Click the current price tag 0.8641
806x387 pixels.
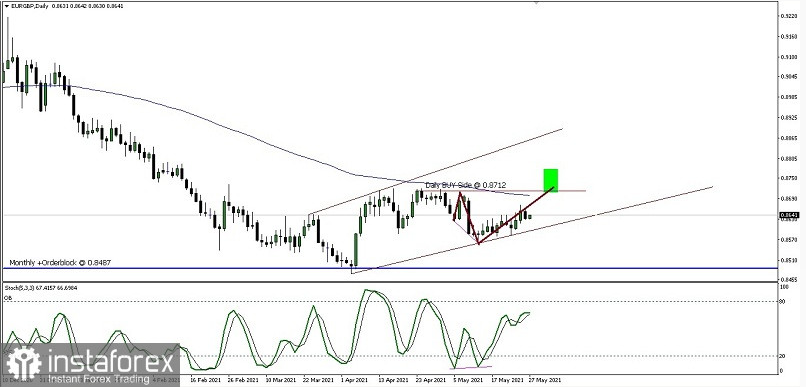(x=789, y=215)
